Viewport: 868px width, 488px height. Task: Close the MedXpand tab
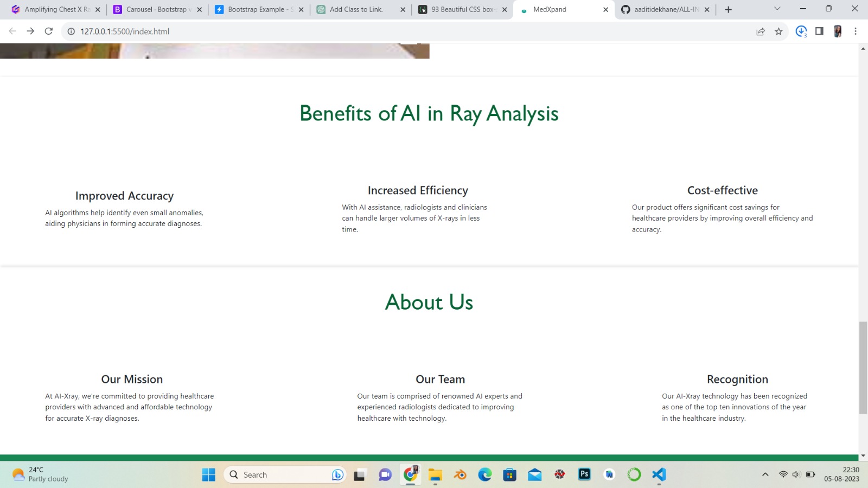pyautogui.click(x=605, y=9)
